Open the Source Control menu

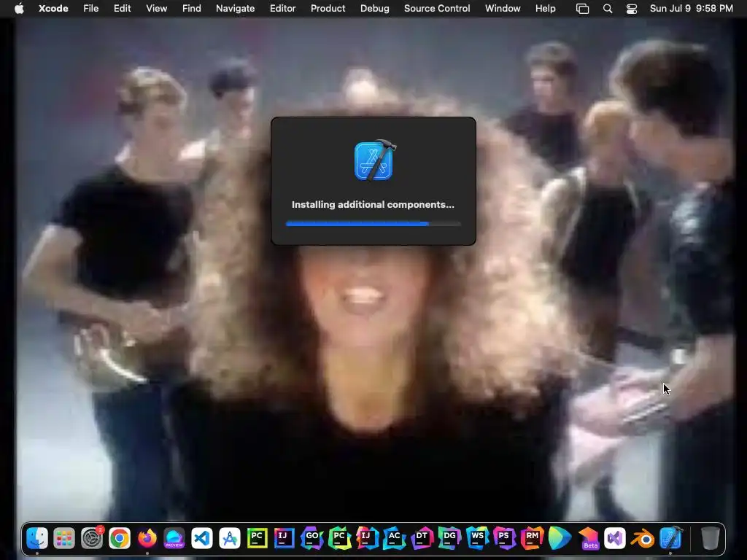pos(437,9)
